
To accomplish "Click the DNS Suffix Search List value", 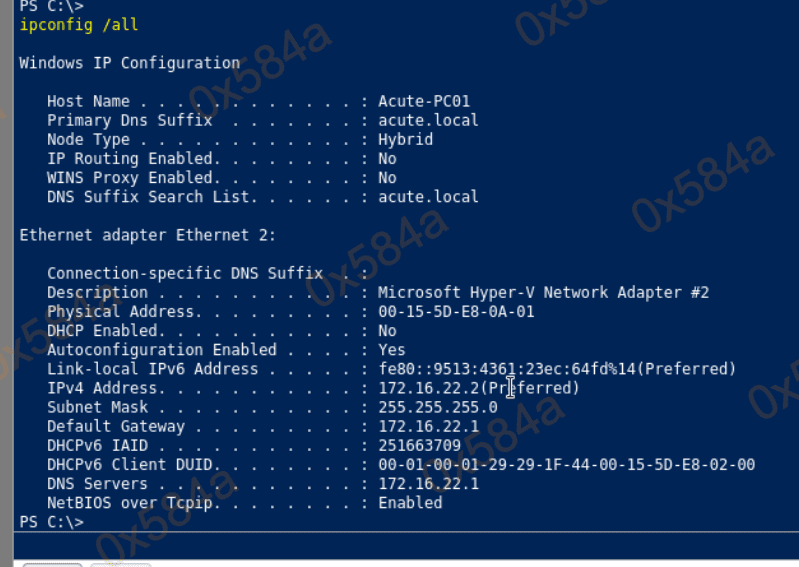I will [428, 197].
